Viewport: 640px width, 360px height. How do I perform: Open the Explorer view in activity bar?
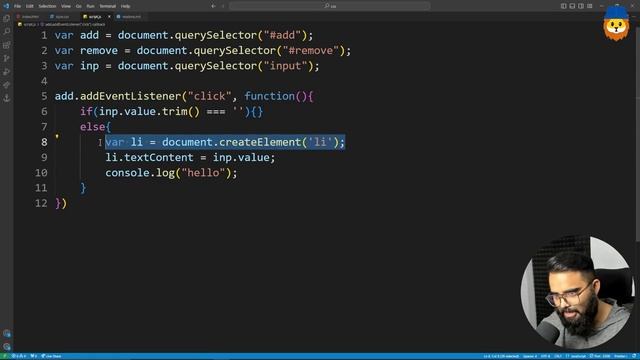(7, 18)
